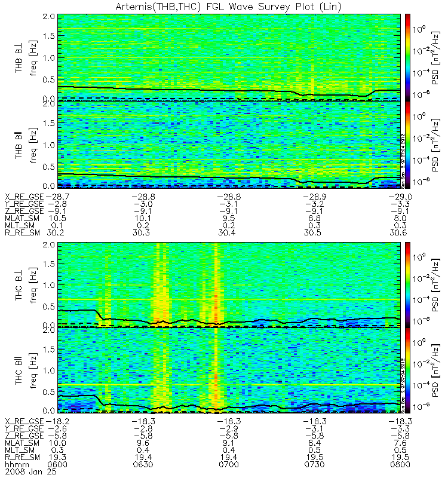448x478 pixels.
Task: Click the MLAT_SM value '10.1'
Action: [143, 219]
